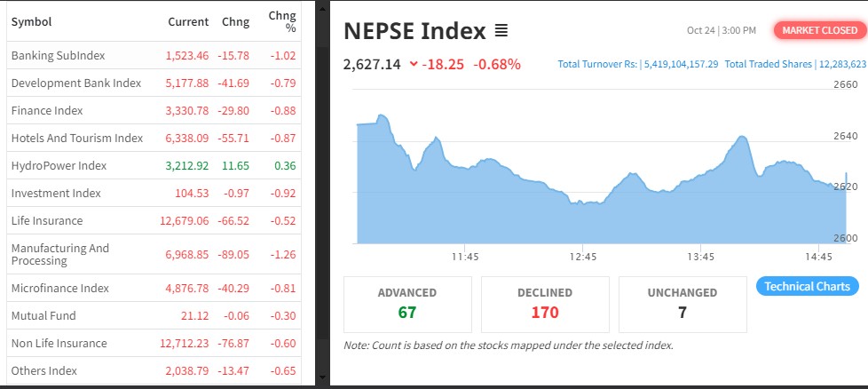Sort by Current column header
This screenshot has height=389, width=868.
(188, 21)
